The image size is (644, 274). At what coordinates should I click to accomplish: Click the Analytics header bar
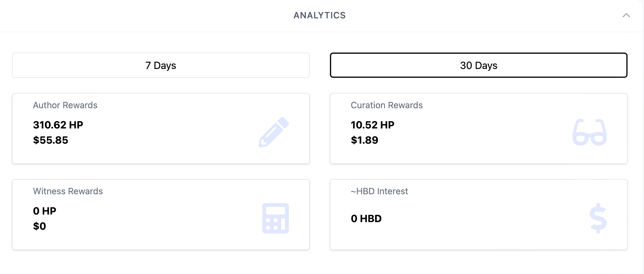[158, 16]
